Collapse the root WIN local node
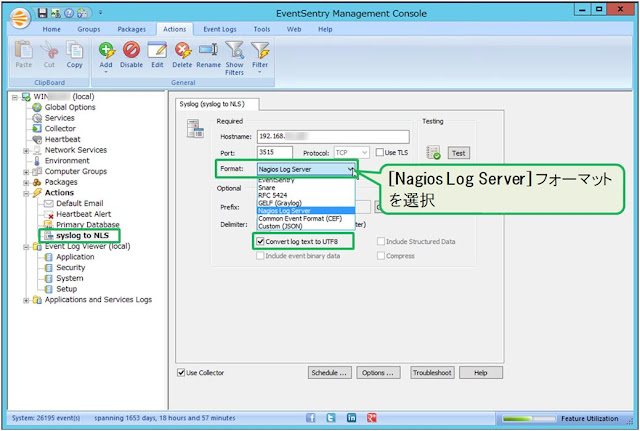Screen dimensions: 640x431 pyautogui.click(x=15, y=97)
